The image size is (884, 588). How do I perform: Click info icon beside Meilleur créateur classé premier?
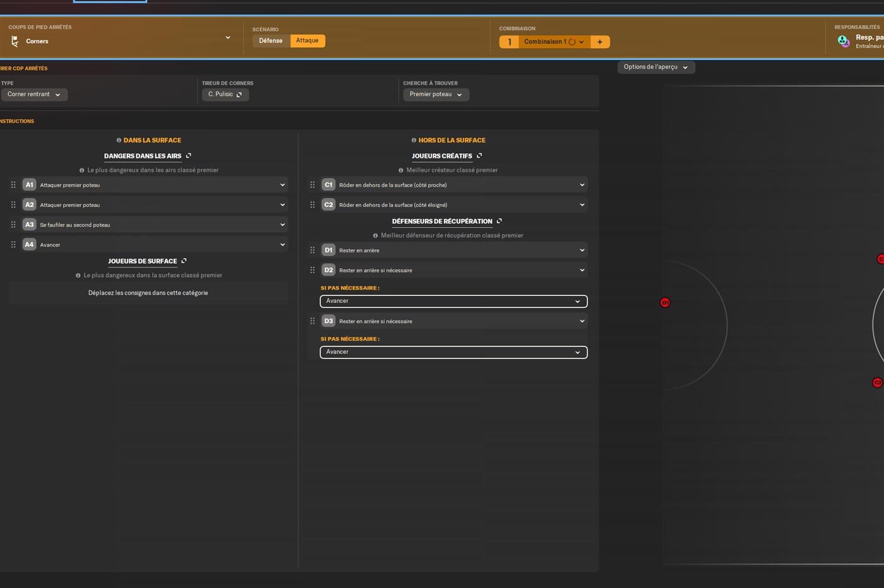pyautogui.click(x=401, y=170)
